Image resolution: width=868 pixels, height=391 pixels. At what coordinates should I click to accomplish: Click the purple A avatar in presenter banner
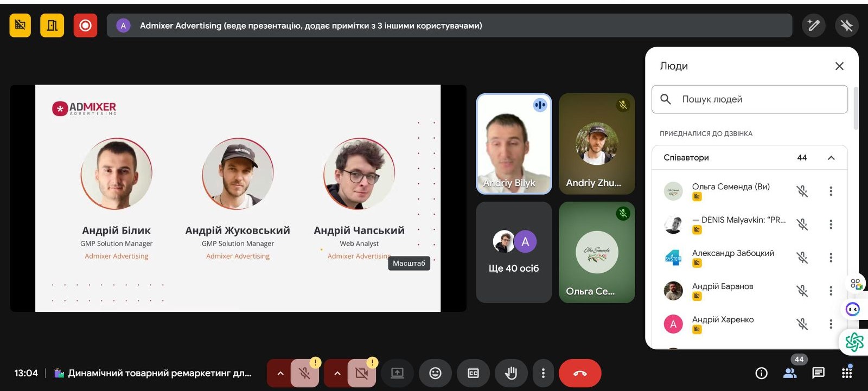(123, 25)
